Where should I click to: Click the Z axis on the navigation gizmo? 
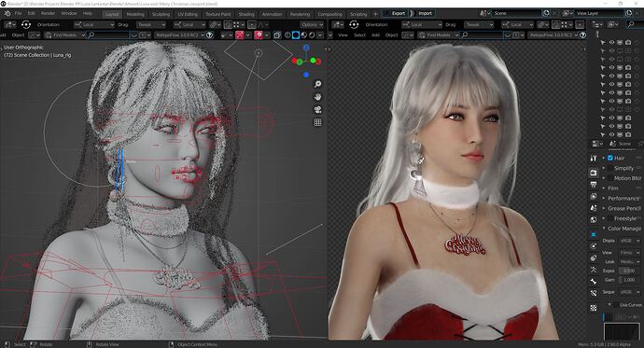(x=306, y=48)
